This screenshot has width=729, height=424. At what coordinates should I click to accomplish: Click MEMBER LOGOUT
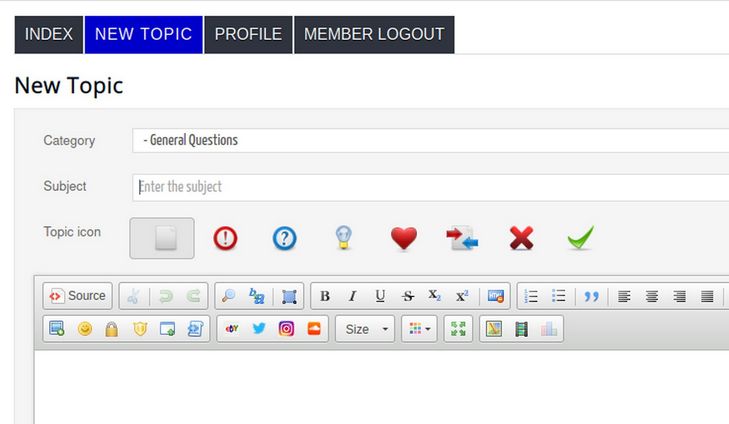(x=374, y=34)
